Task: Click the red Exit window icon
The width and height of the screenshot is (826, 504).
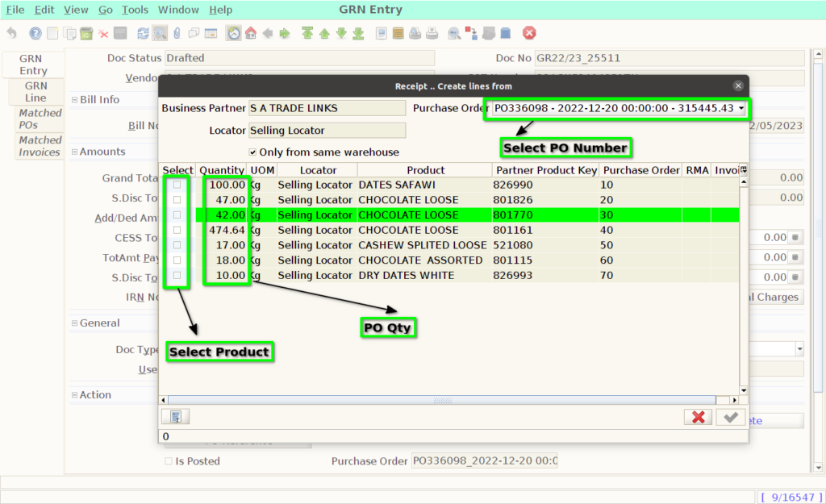Action: (529, 33)
